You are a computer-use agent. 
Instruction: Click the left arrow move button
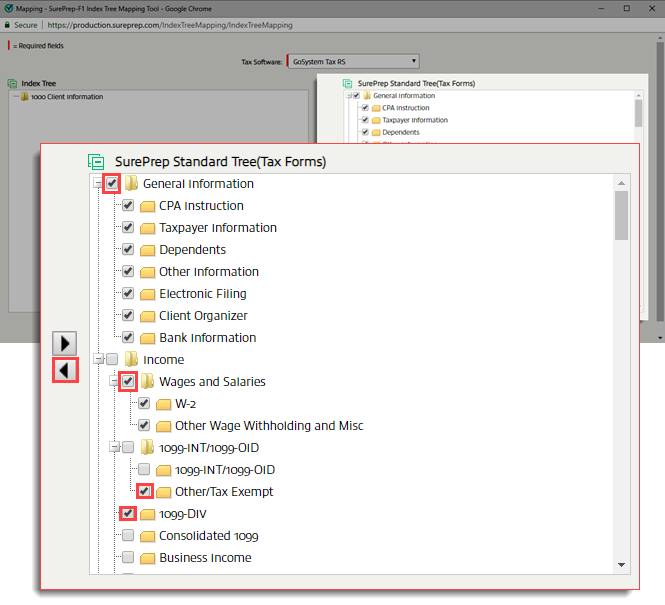tap(65, 370)
